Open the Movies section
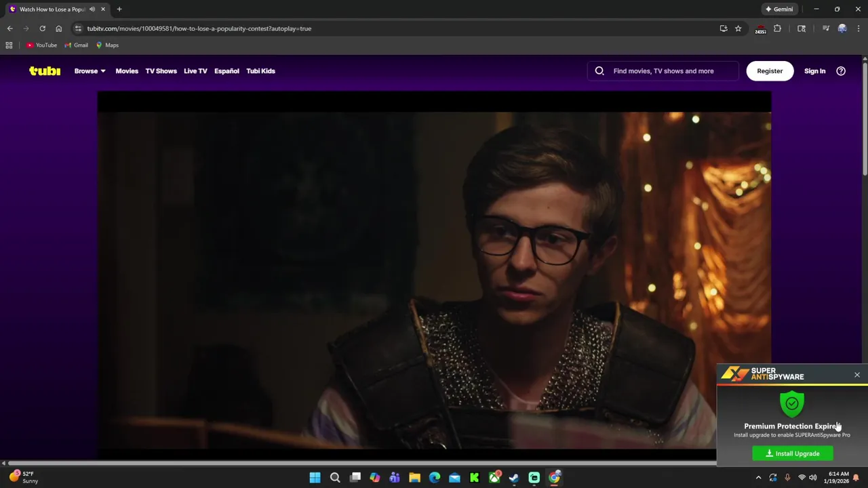The height and width of the screenshot is (488, 868). [127, 70]
